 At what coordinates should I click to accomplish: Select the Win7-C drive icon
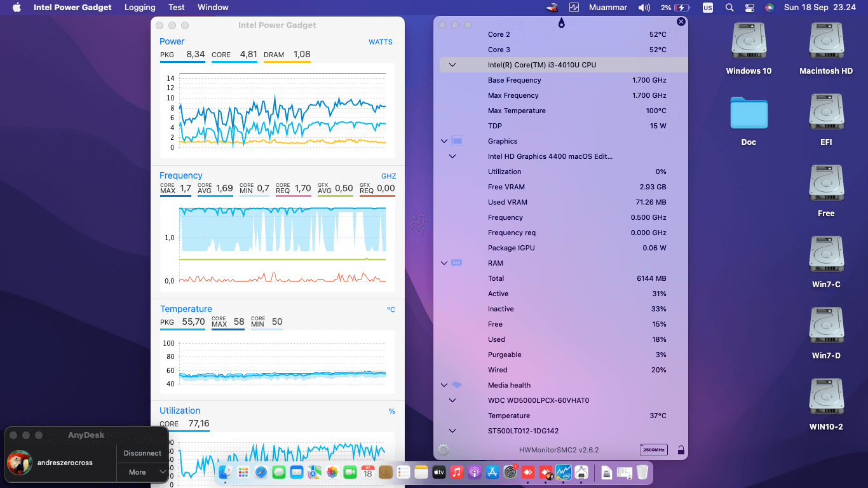(x=826, y=262)
